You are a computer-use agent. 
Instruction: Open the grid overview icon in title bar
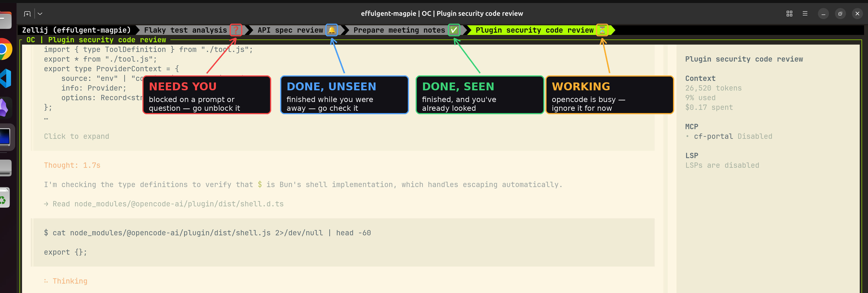click(x=789, y=14)
